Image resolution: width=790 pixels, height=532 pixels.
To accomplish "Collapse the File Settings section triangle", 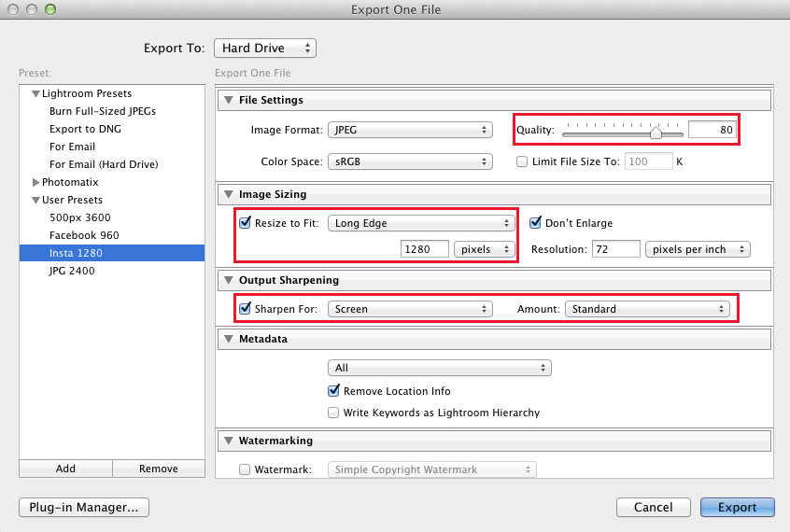I will (x=229, y=100).
